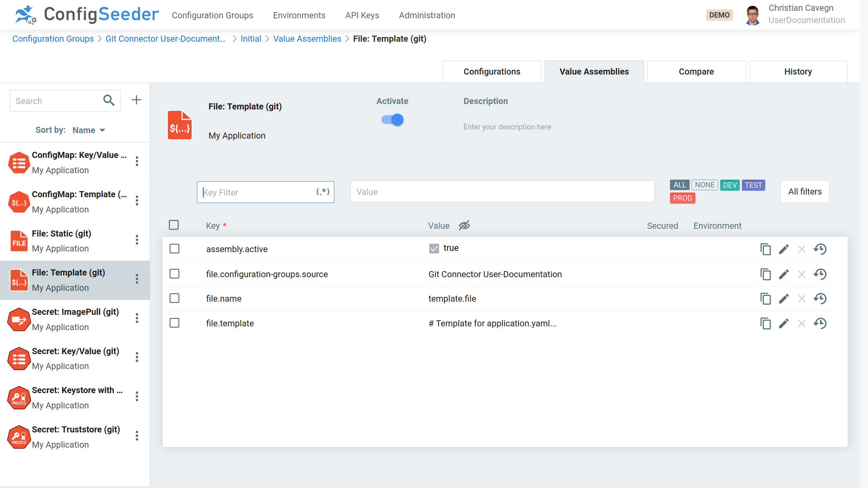Click the Add new item plus button in sidebar
Viewport: 868px width, 488px height.
(x=136, y=100)
